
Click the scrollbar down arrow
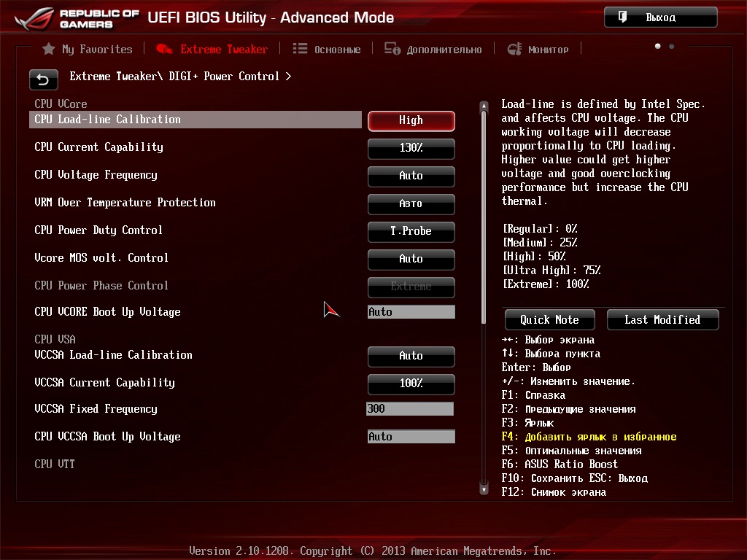click(484, 489)
